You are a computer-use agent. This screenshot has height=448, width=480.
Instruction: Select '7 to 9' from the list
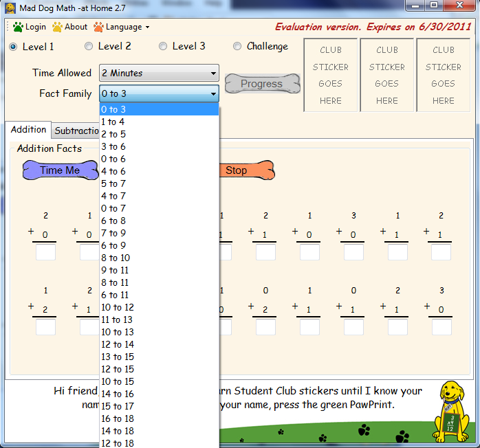point(159,233)
